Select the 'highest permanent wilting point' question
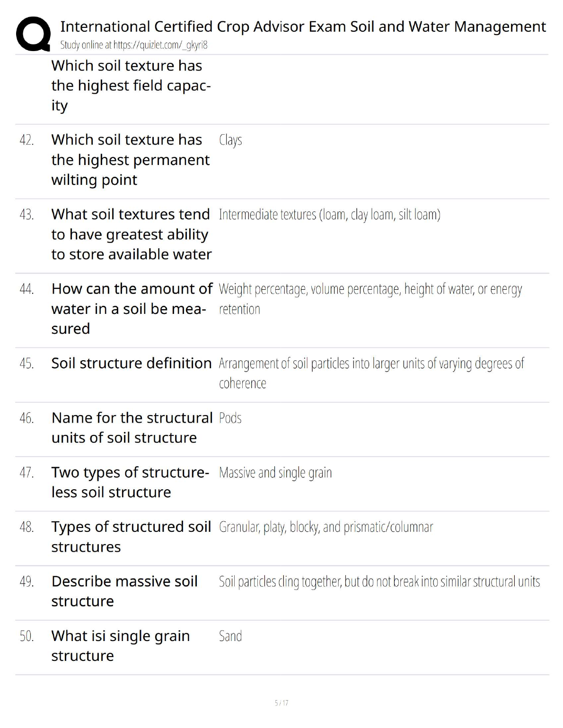 click(x=130, y=160)
